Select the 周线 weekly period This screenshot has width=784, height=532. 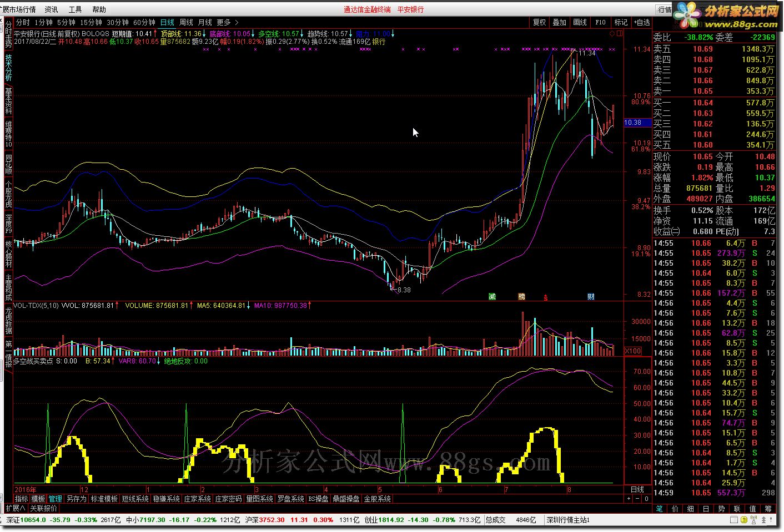click(186, 22)
